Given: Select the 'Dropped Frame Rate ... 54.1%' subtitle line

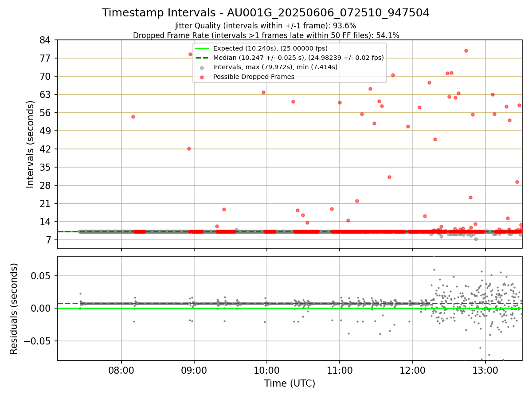Looking at the screenshot, I should click(266, 35).
